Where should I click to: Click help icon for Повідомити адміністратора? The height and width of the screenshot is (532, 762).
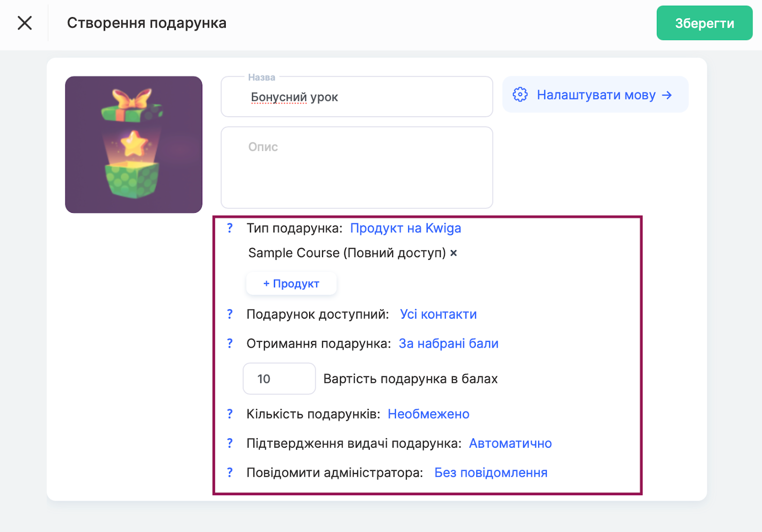coord(230,472)
